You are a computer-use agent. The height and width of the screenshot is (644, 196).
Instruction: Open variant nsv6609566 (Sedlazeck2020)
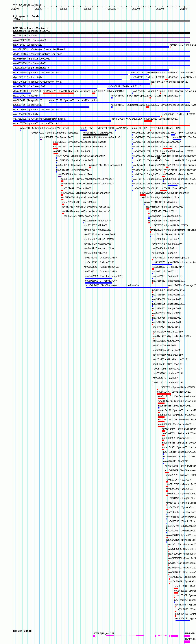30,63
